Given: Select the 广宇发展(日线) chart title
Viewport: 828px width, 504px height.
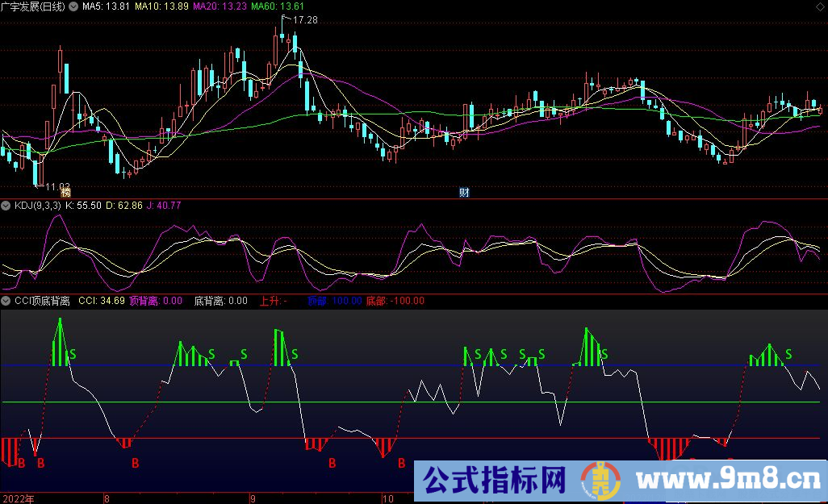Looking at the screenshot, I should pyautogui.click(x=33, y=7).
